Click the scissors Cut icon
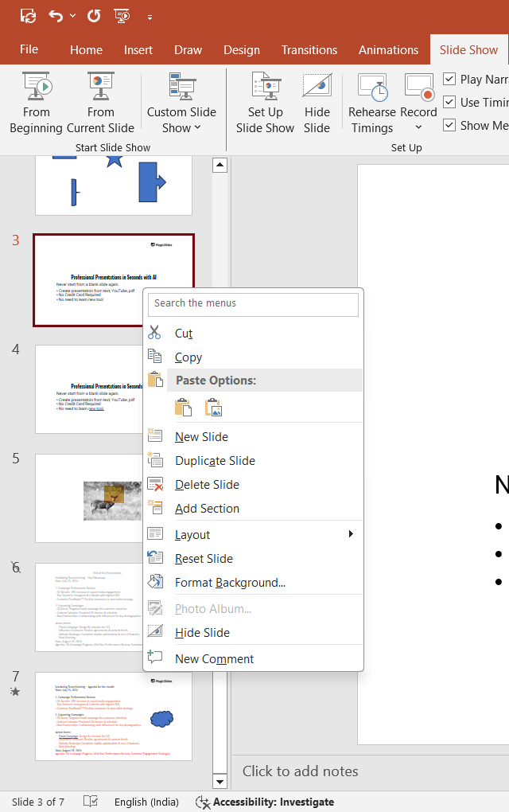Viewport: 509px width, 812px height. [154, 332]
